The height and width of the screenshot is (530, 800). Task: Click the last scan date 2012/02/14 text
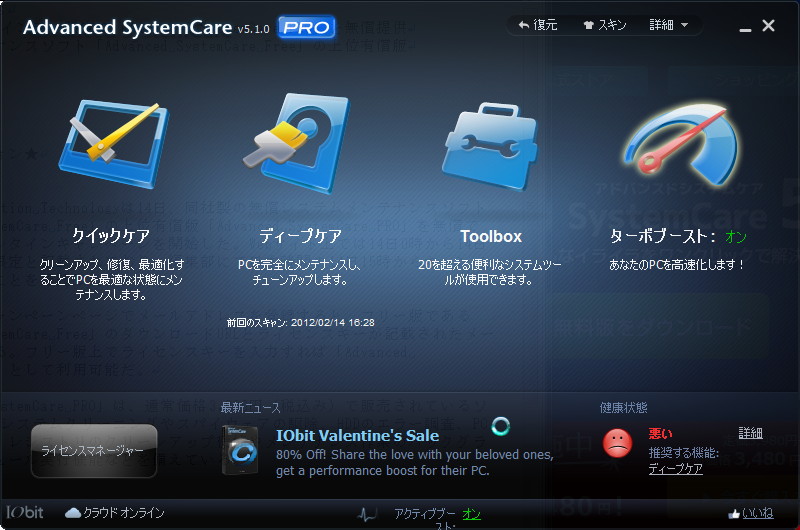[333, 322]
